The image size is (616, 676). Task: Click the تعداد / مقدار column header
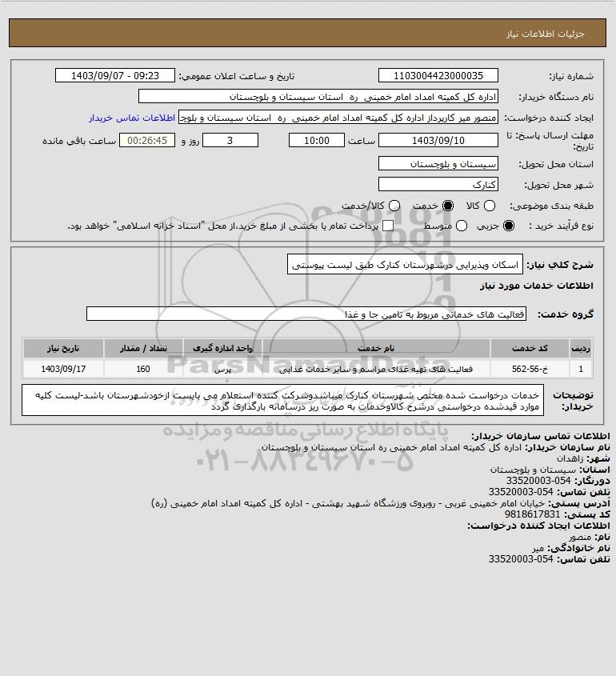[143, 348]
